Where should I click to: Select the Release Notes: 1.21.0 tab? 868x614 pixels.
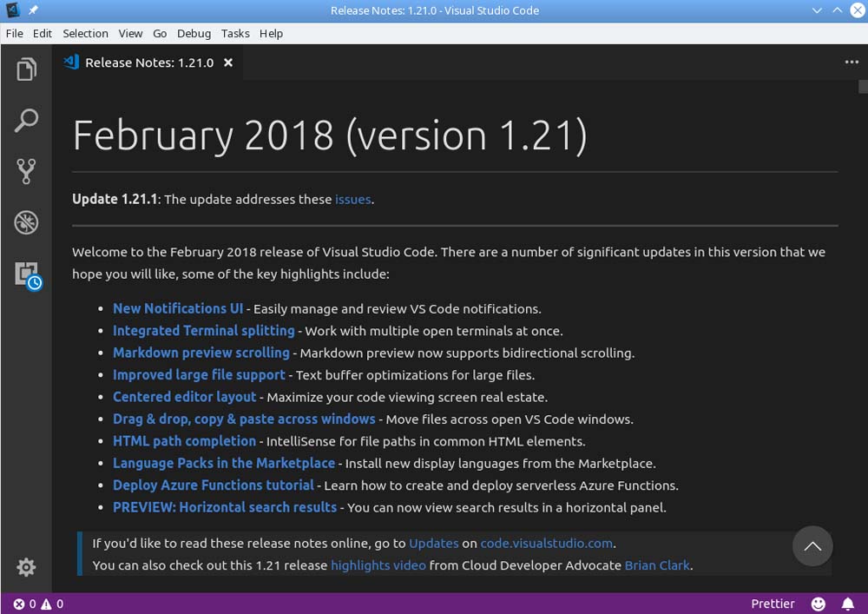tap(148, 63)
